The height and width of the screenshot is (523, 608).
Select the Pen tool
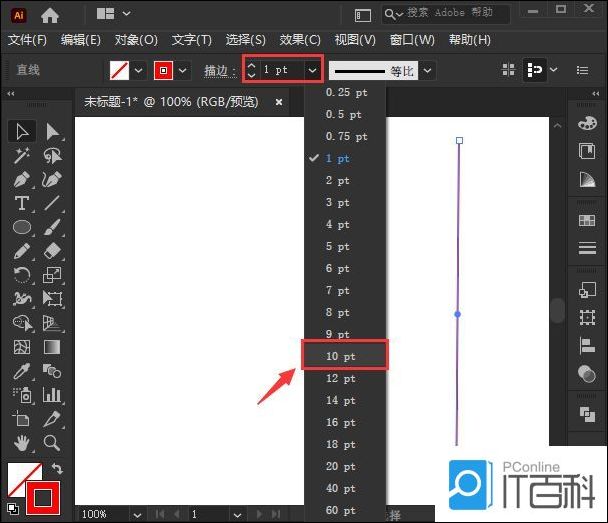click(22, 180)
